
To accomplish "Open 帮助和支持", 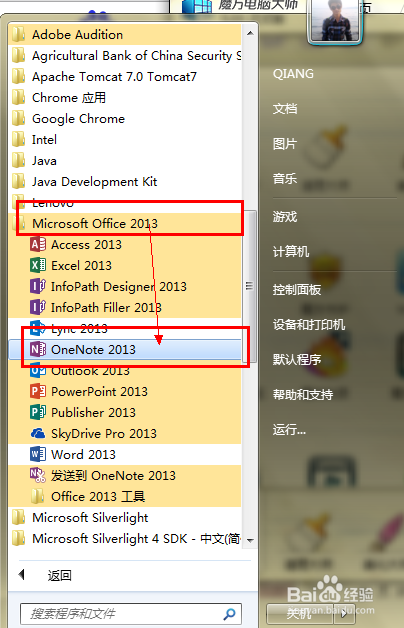I will pos(303,395).
